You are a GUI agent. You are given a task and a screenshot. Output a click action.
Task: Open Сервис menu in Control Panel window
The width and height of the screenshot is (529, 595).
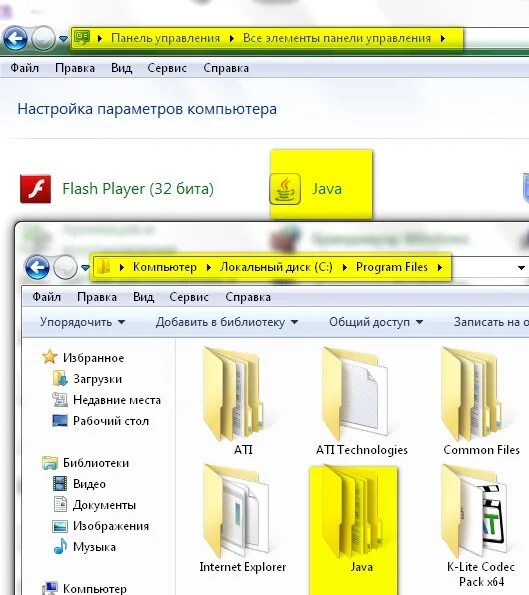coord(167,68)
